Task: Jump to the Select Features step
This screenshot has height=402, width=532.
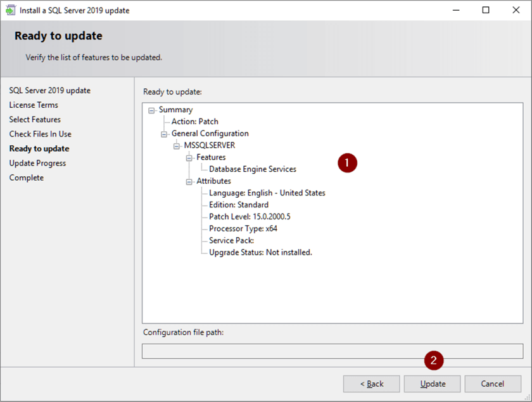Action: click(x=35, y=120)
